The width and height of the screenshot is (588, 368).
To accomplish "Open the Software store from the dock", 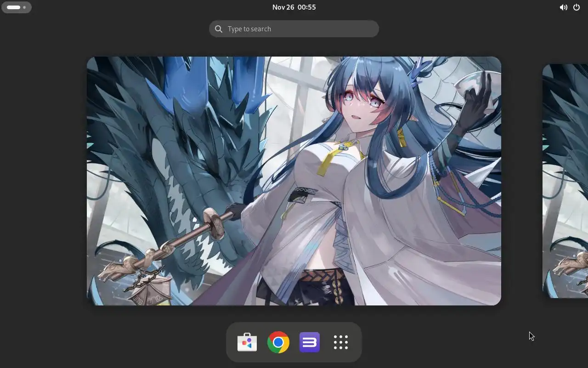I will point(247,342).
